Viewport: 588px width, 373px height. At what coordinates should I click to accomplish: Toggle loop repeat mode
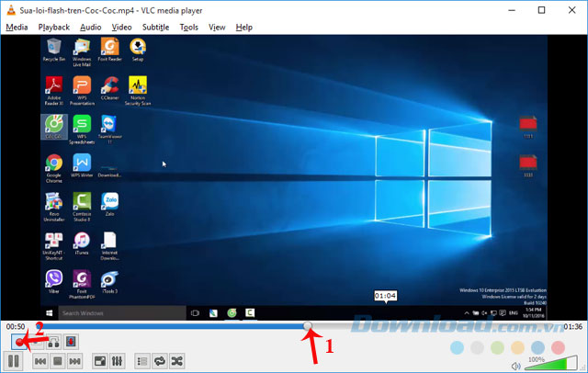coord(159,362)
